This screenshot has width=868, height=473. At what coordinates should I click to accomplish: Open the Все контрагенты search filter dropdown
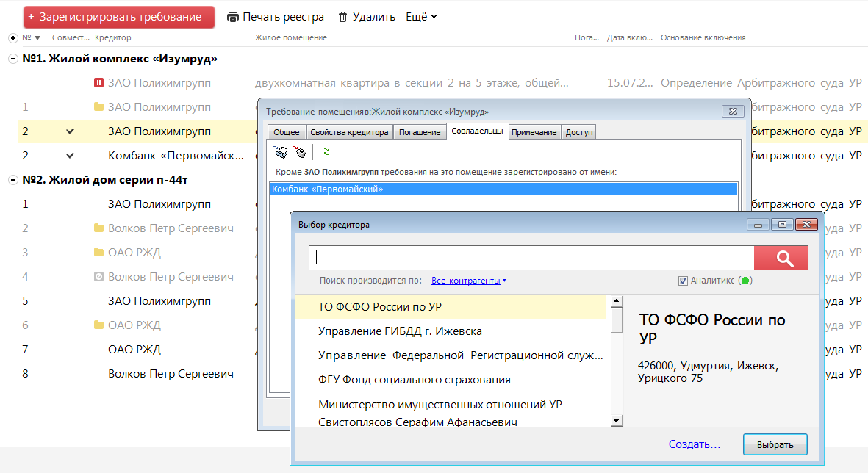coord(468,281)
